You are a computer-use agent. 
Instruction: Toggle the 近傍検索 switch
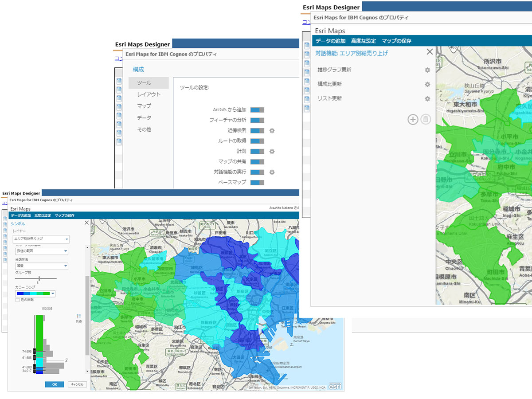(x=257, y=130)
